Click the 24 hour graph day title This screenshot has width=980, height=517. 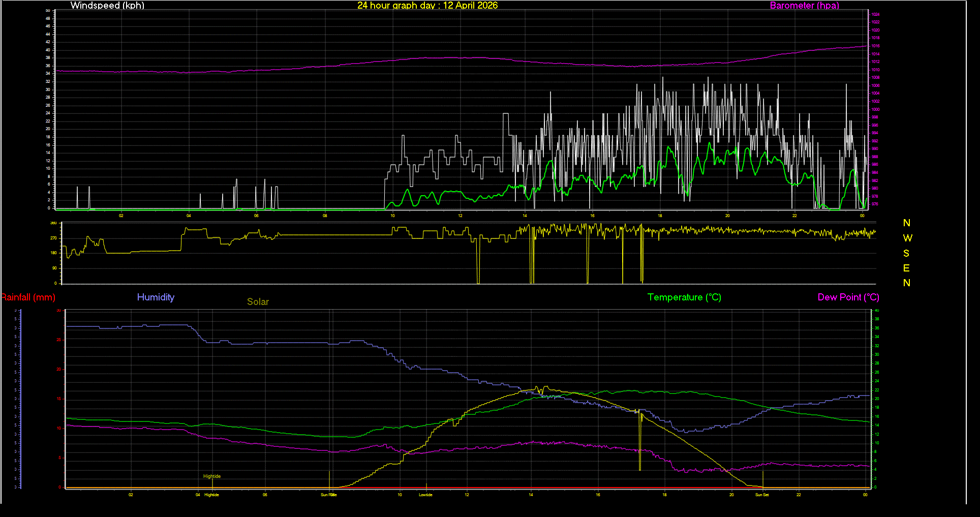[427, 6]
